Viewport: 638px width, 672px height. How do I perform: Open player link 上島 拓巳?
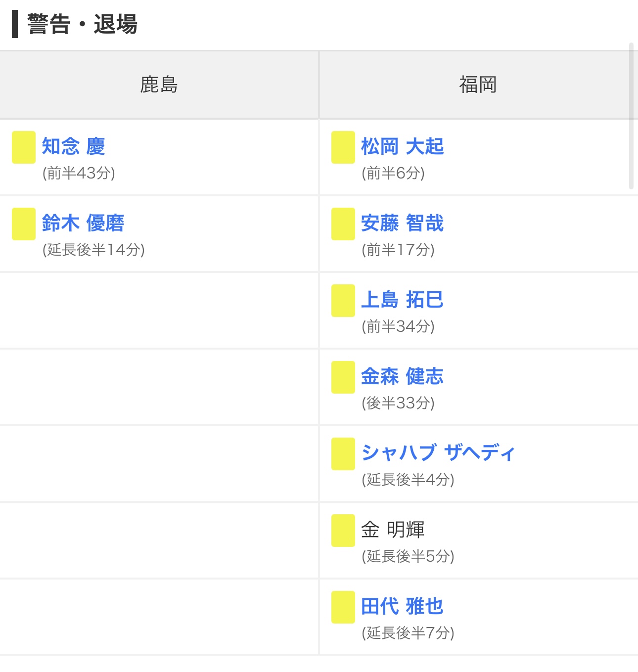pyautogui.click(x=403, y=300)
